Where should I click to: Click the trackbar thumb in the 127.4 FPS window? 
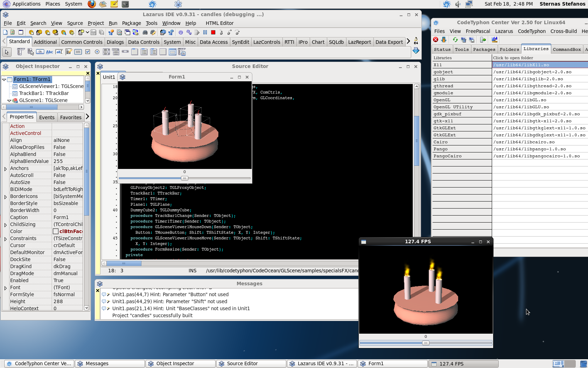(x=426, y=343)
